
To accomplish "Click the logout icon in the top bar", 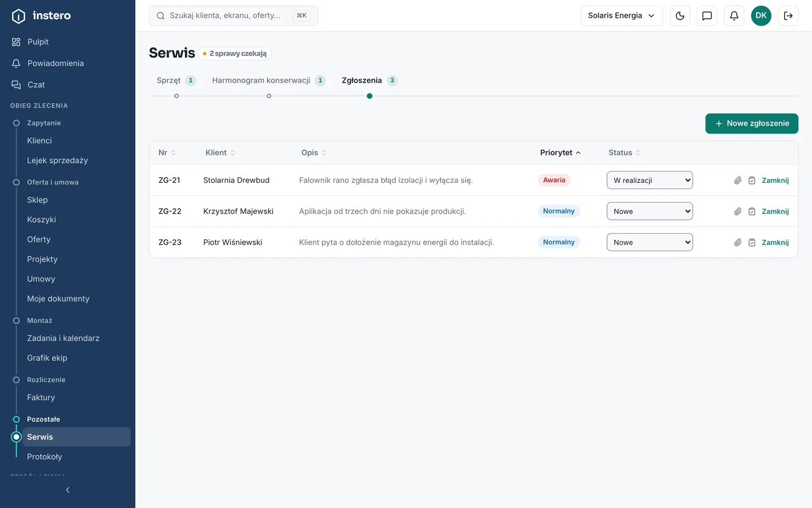I will click(x=788, y=16).
